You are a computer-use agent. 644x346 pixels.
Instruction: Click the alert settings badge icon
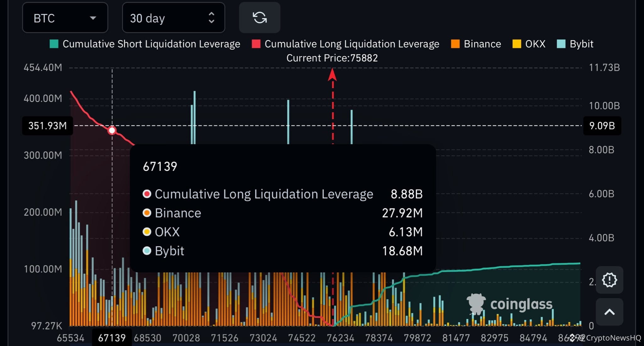(x=609, y=280)
